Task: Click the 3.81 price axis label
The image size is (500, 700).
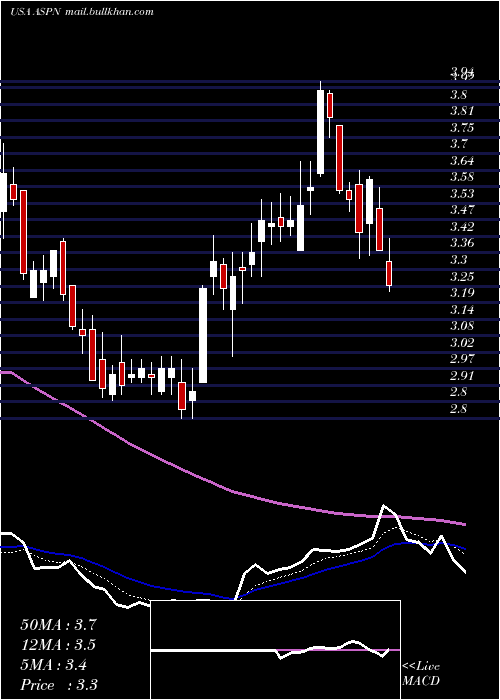Action: coord(462,111)
